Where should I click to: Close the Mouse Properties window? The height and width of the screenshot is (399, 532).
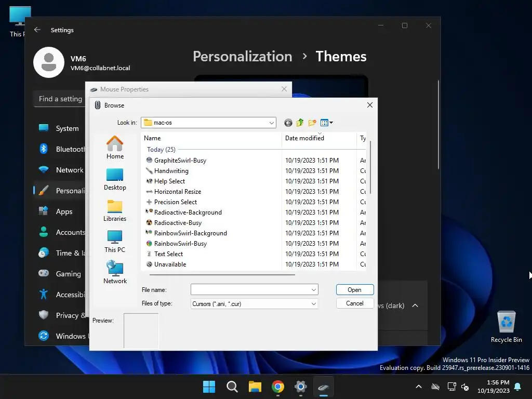tap(284, 89)
